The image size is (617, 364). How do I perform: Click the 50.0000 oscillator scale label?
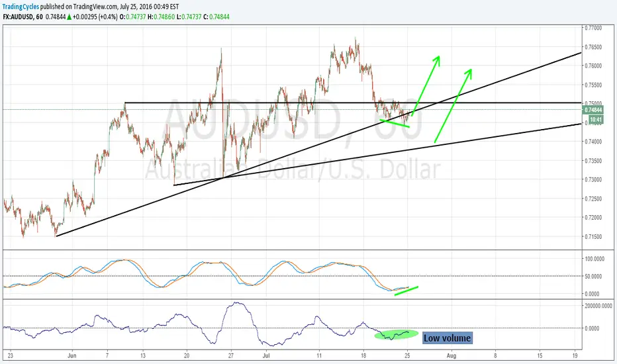(x=593, y=277)
